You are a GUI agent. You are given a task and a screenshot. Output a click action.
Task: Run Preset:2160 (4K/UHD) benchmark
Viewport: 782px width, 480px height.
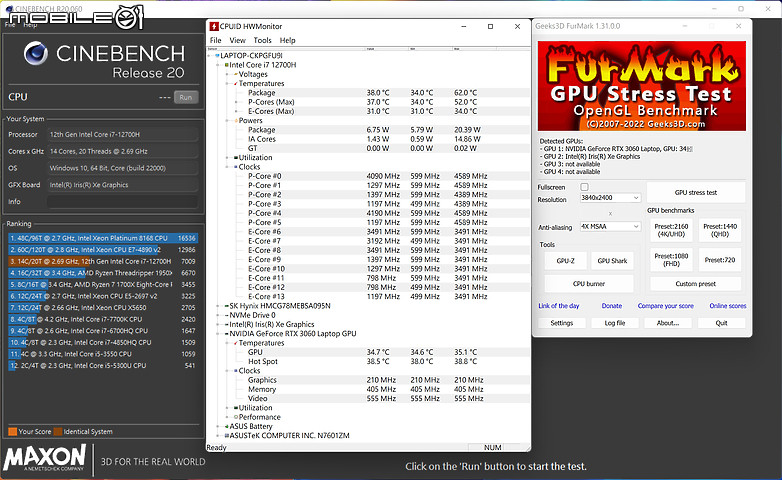point(671,230)
